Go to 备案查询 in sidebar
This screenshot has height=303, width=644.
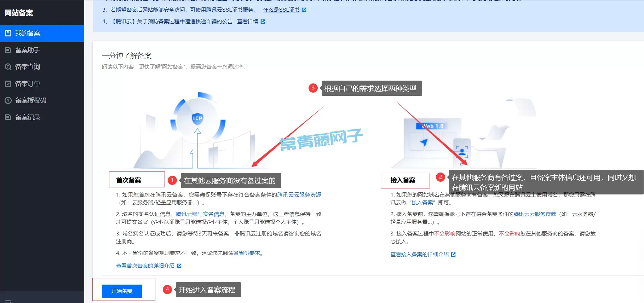tap(28, 67)
